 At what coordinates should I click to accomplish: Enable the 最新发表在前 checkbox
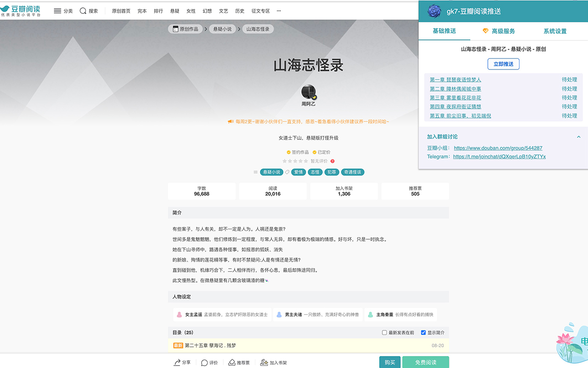pos(384,332)
